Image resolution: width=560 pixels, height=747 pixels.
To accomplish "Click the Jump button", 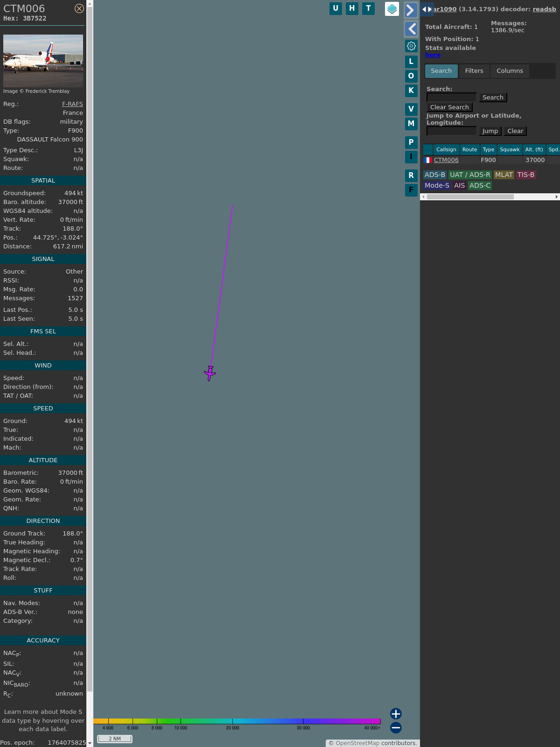I will [x=490, y=131].
